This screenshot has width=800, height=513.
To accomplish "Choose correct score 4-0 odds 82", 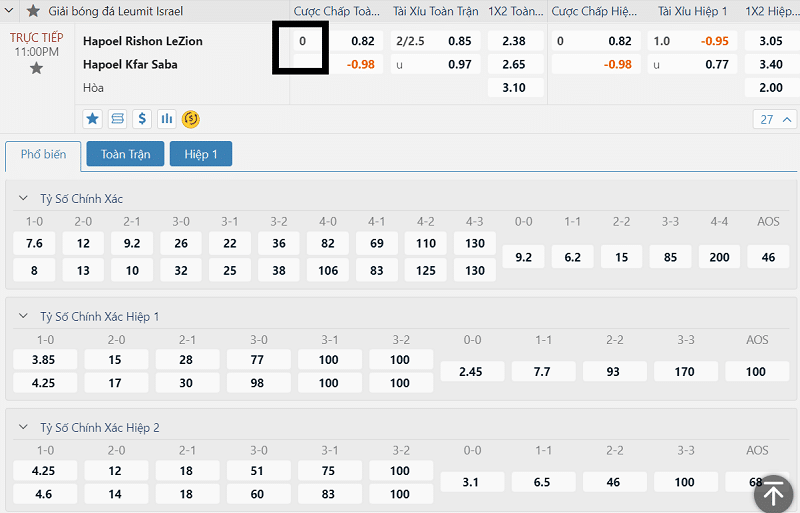I will [x=328, y=243].
